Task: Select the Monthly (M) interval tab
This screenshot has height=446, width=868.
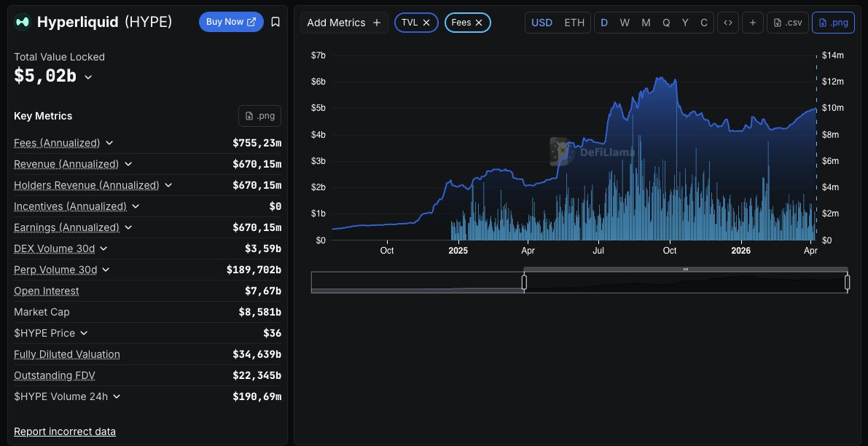Action: click(646, 23)
